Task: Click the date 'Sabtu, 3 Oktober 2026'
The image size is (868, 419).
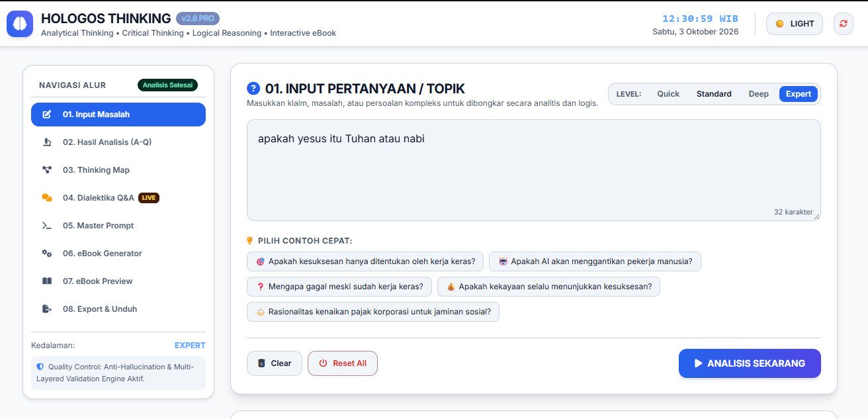Action: point(695,31)
